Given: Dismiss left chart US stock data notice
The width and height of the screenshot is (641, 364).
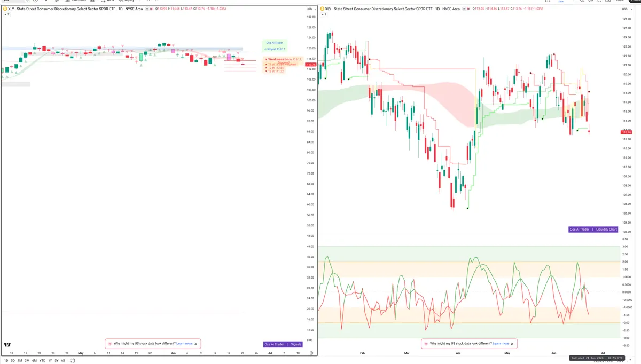Looking at the screenshot, I should point(196,344).
